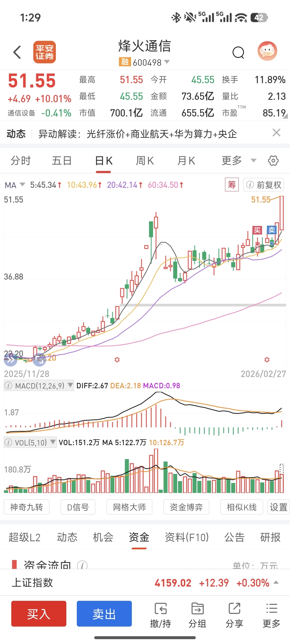
Task: Tap the 上证指数 index label
Action: tap(32, 583)
